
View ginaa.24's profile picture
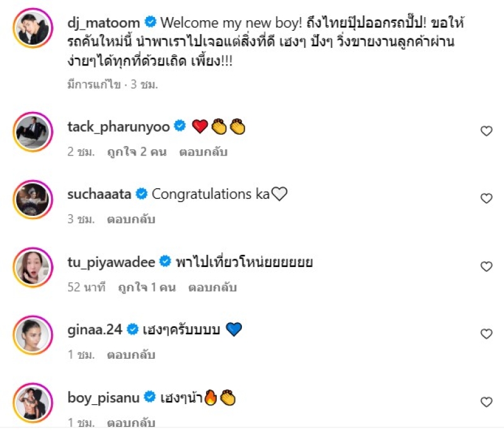33,335
